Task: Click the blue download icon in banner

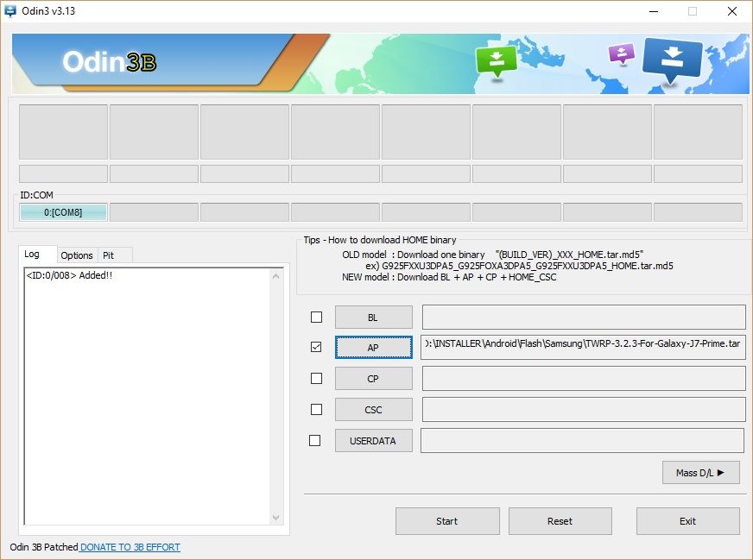Action: (672, 60)
